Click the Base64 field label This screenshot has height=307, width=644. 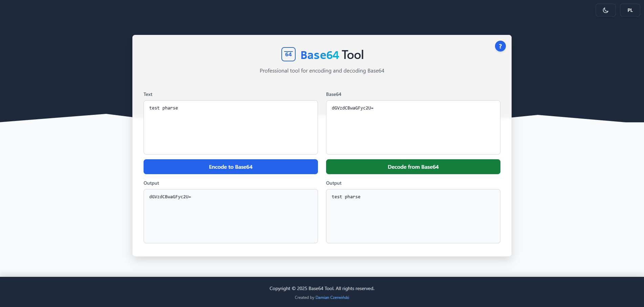click(334, 94)
